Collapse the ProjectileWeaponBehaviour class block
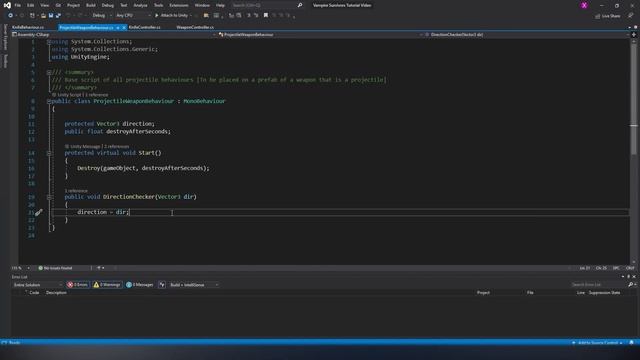Viewport: 640px width, 360px height. click(49, 101)
